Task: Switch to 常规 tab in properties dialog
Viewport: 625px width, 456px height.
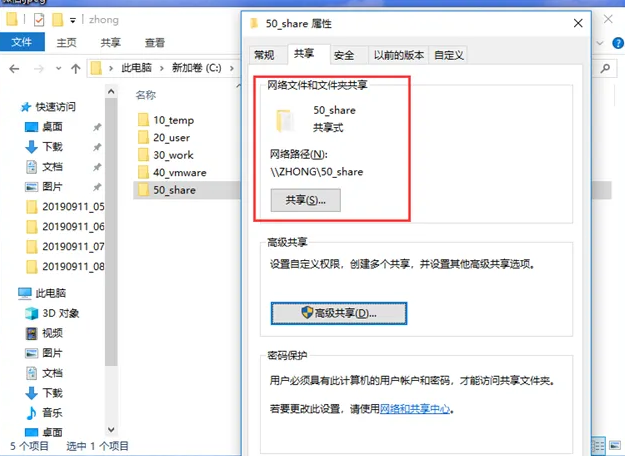Action: [x=264, y=55]
